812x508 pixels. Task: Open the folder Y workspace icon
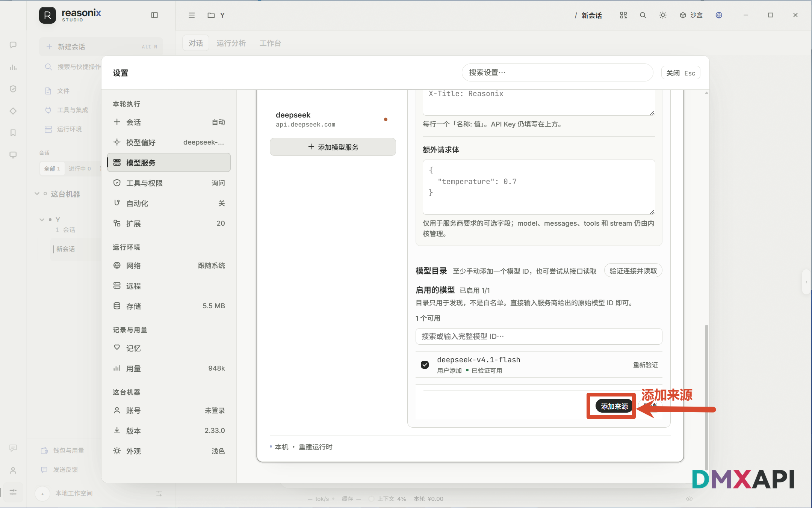[211, 15]
